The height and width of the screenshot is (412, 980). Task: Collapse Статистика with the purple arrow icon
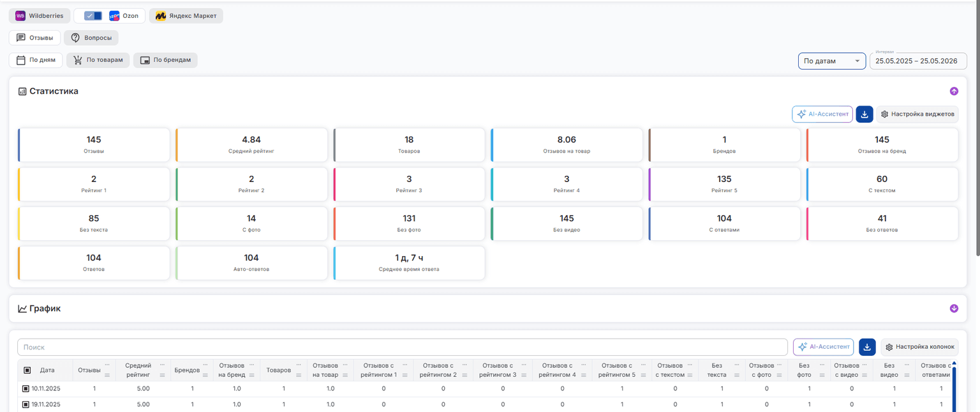point(954,91)
